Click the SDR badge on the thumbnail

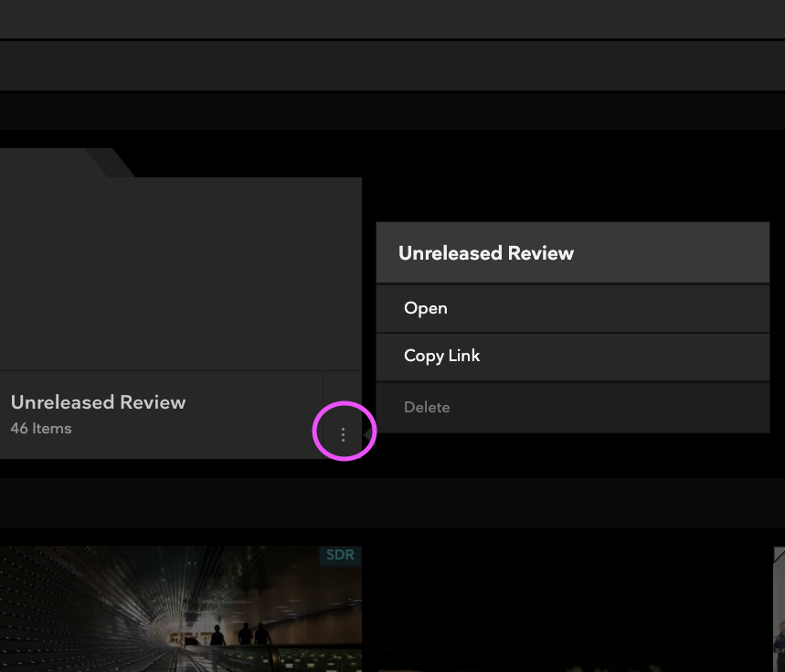tap(341, 555)
